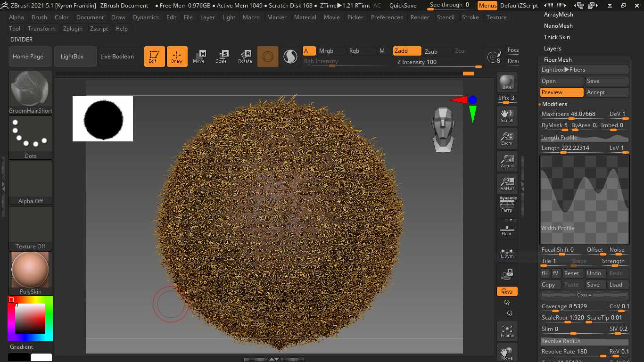Toggle the Floor grid
This screenshot has width=644, height=362.
point(507,230)
